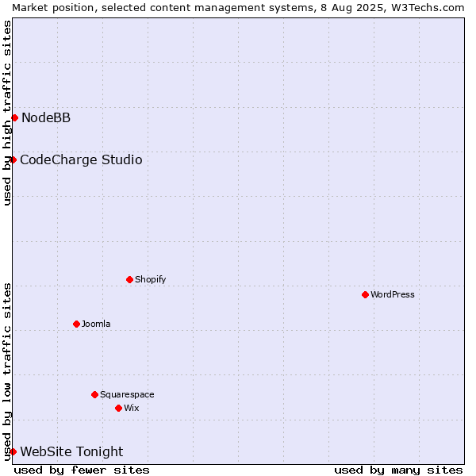Click the red WebSite Tonight data point

13,451
